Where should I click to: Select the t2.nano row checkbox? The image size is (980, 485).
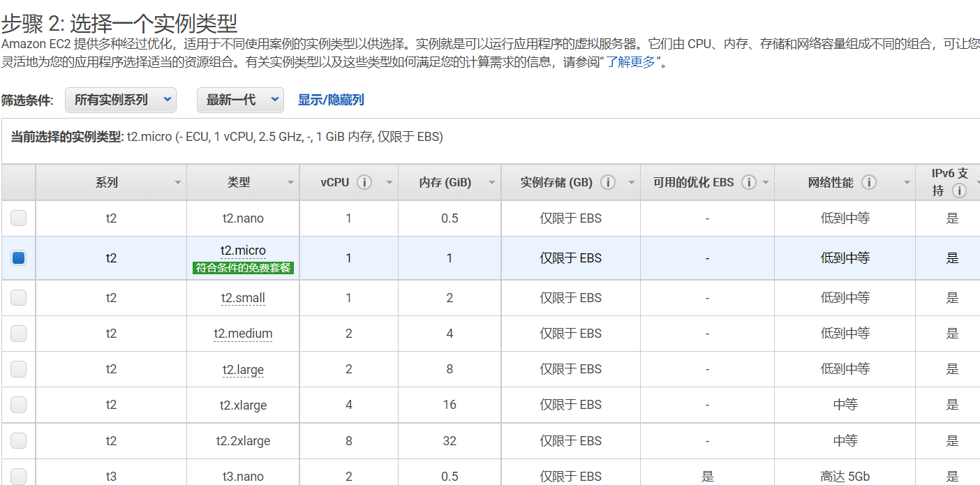(18, 218)
